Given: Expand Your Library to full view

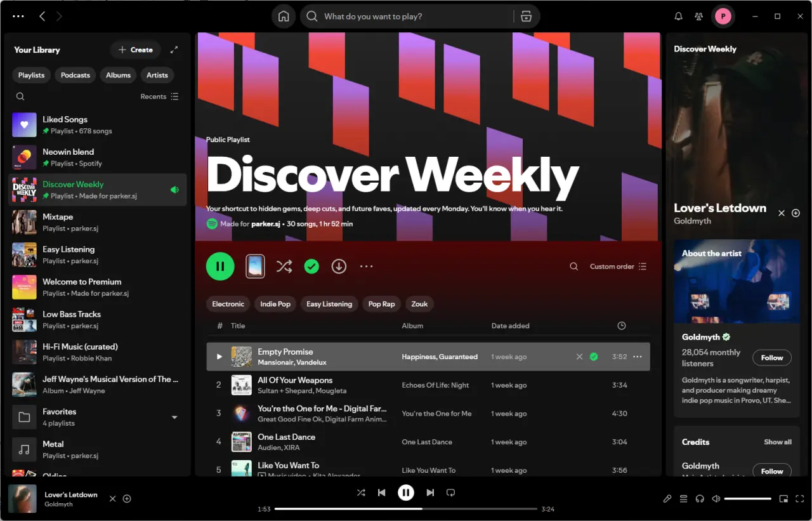Looking at the screenshot, I should (x=174, y=49).
